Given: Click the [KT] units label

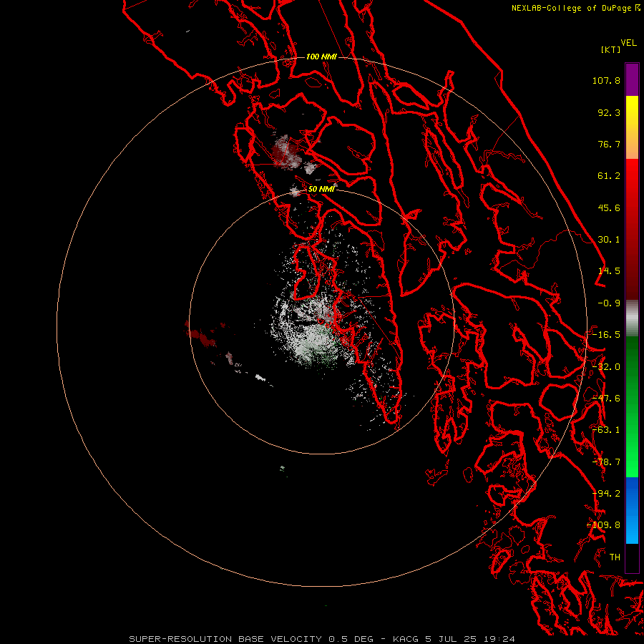Looking at the screenshot, I should click(x=611, y=49).
